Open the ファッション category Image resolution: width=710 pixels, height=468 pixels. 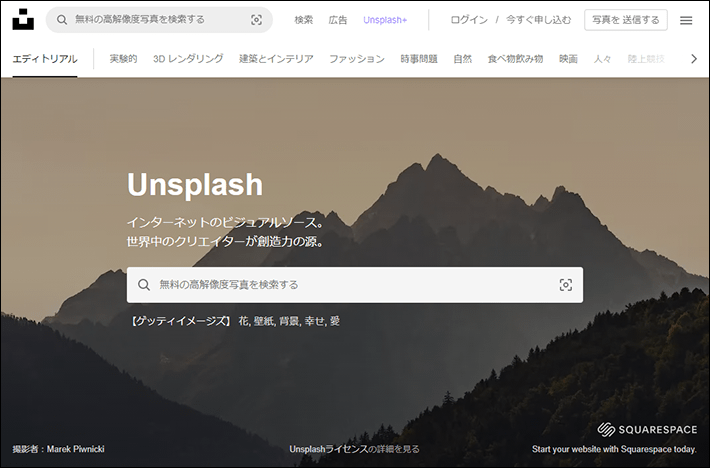357,59
